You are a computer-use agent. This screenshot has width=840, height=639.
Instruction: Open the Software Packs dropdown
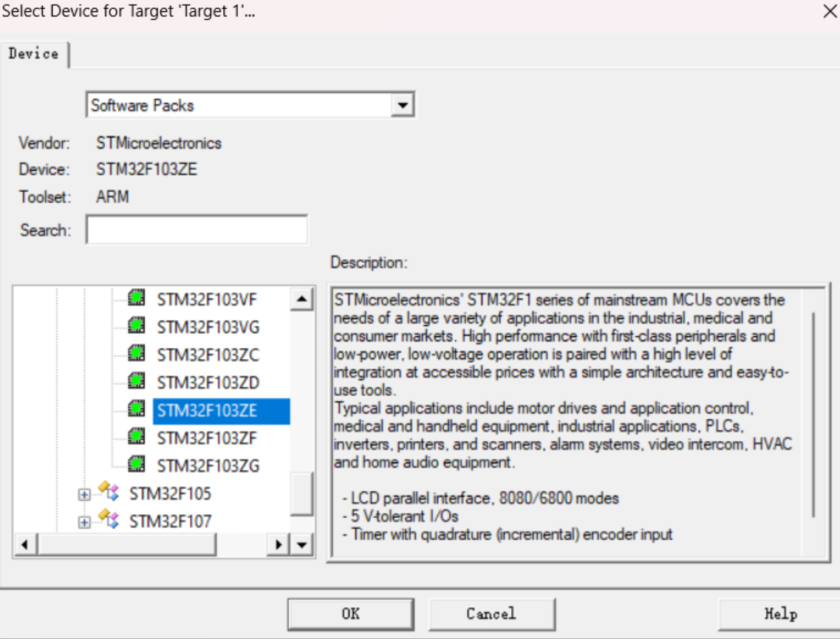coord(403,105)
